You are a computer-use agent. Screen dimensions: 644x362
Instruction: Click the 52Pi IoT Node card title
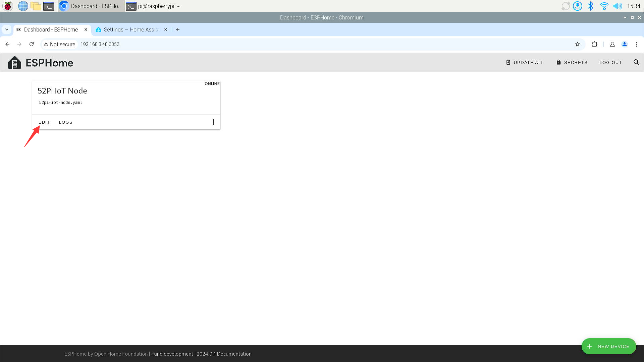62,91
